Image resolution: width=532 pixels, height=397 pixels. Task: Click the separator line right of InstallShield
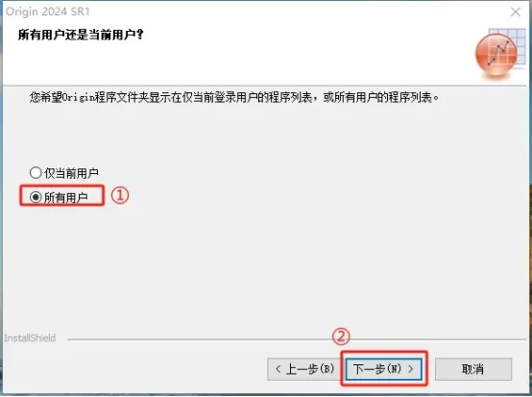point(297,339)
